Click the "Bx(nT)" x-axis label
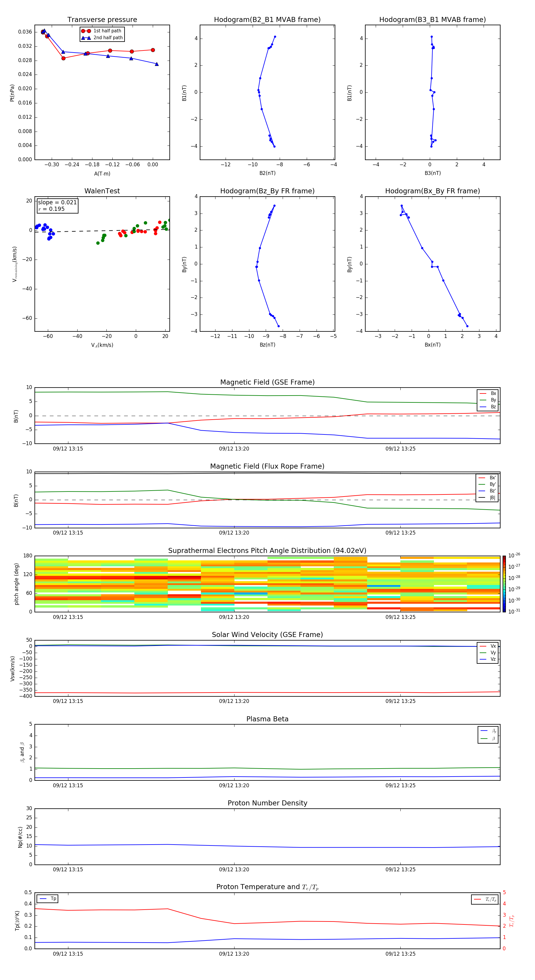Image resolution: width=535 pixels, height=980 pixels. pyautogui.click(x=432, y=345)
